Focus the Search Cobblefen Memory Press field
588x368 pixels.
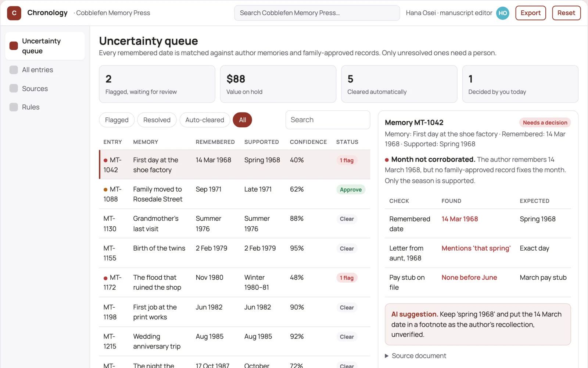tap(317, 13)
